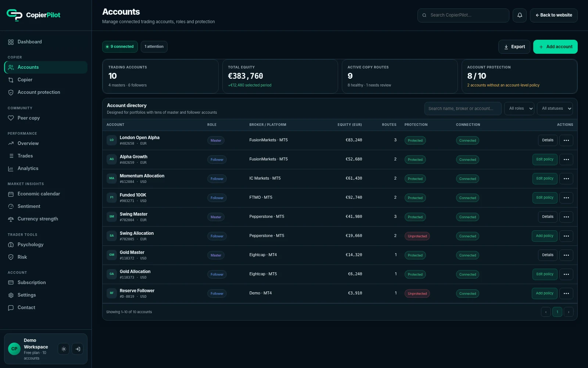
Task: Open Economic calendar page
Action: click(x=46, y=194)
